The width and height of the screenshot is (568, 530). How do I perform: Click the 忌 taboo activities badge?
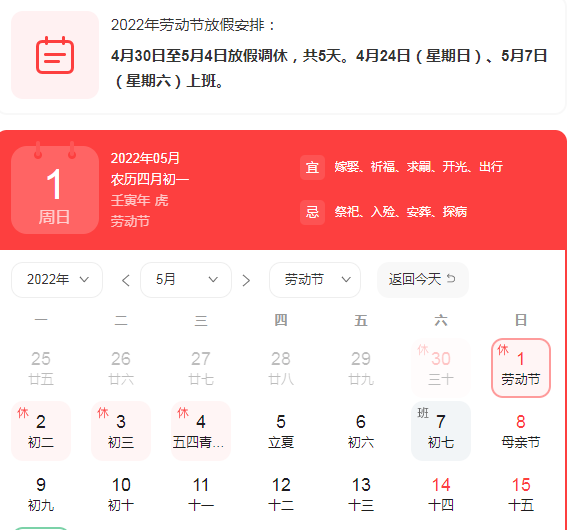pos(312,212)
